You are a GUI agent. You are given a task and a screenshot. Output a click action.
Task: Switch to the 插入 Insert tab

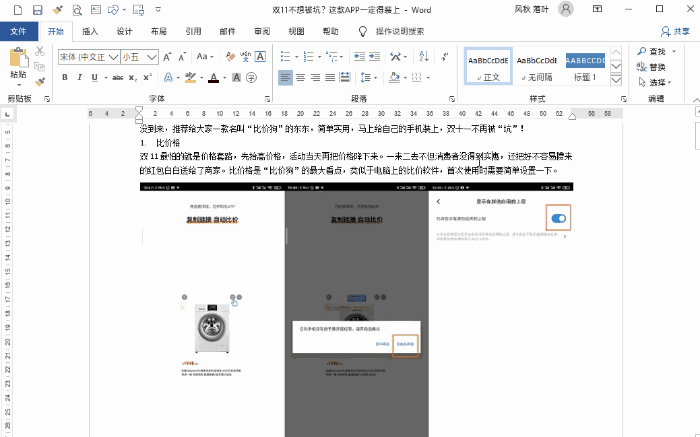tap(90, 31)
